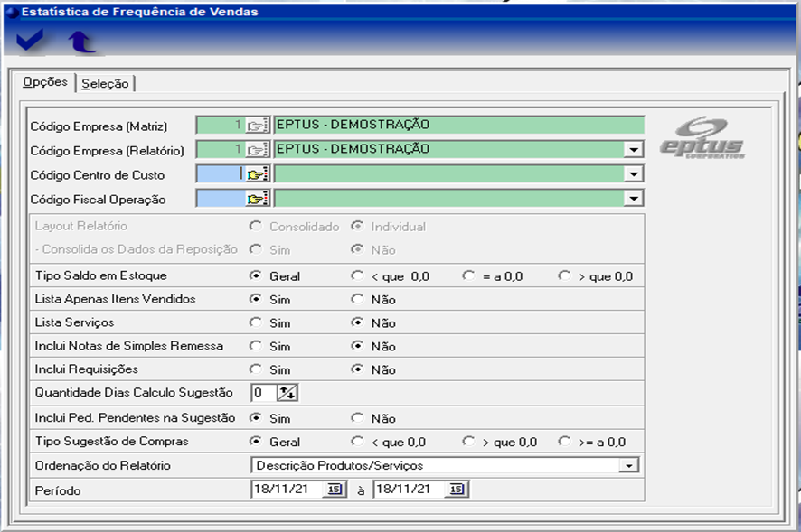This screenshot has width=801, height=532.
Task: Click the Código Fiscal Operação code input field
Action: 219,199
